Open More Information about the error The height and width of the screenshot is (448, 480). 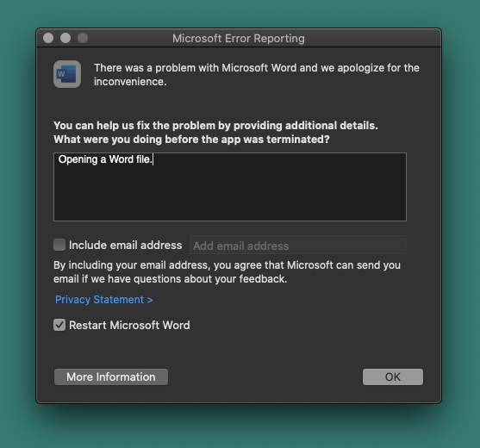pyautogui.click(x=111, y=377)
